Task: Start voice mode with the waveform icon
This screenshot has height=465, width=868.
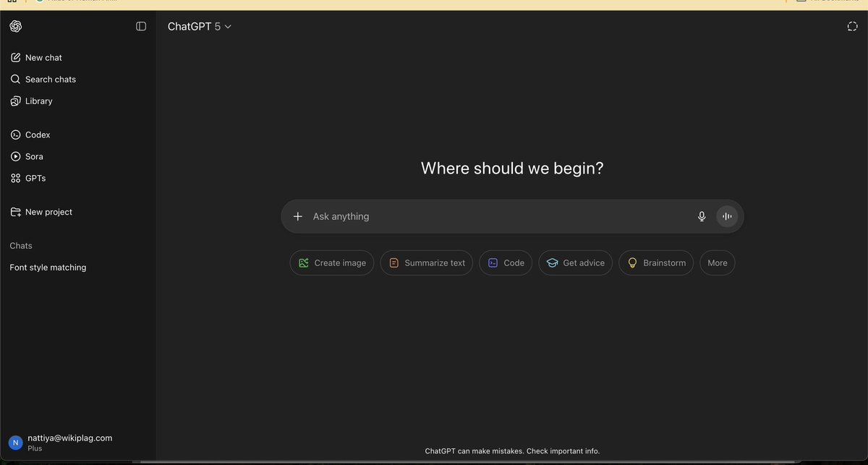Action: click(x=727, y=216)
